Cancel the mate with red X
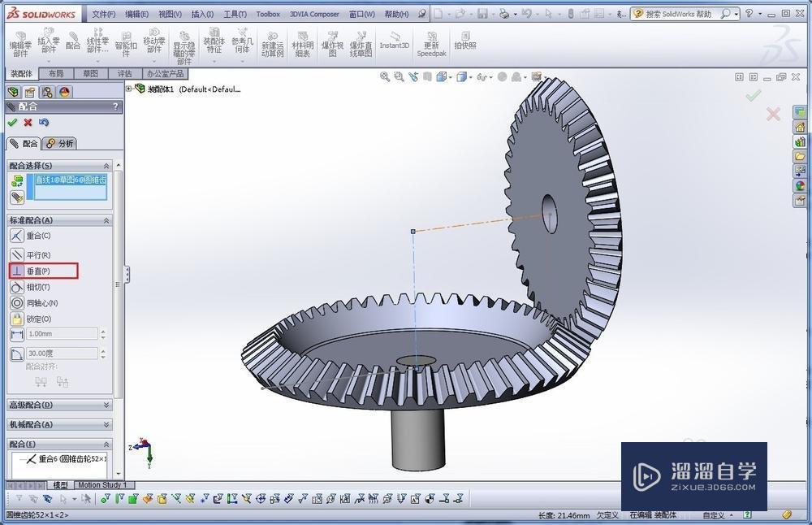This screenshot has height=525, width=812. [x=28, y=122]
